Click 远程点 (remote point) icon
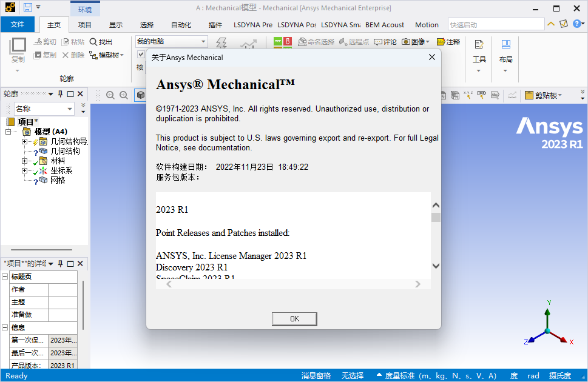The width and height of the screenshot is (588, 382). (x=354, y=42)
